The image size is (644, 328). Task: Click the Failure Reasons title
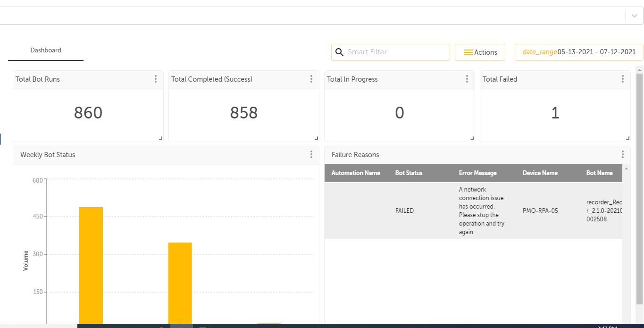click(355, 155)
